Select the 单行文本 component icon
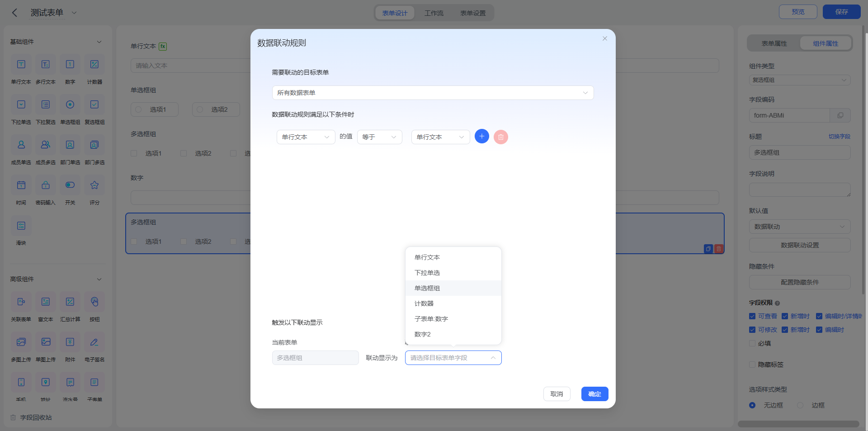The height and width of the screenshot is (431, 868). coord(21,64)
